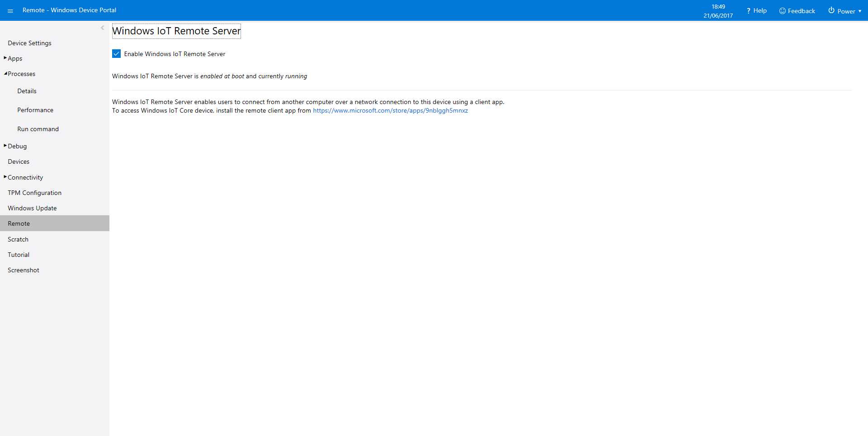Click the 18:49 time display
Image resolution: width=868 pixels, height=436 pixels.
coord(718,6)
